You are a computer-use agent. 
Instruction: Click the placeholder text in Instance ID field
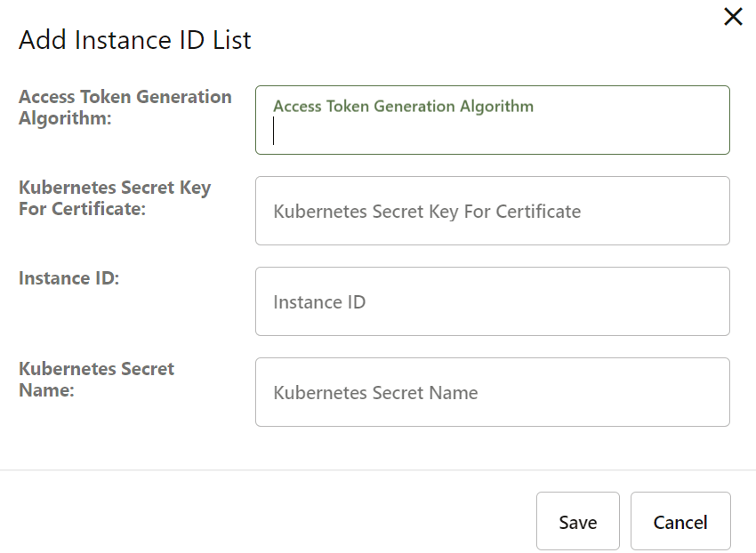pyautogui.click(x=320, y=301)
